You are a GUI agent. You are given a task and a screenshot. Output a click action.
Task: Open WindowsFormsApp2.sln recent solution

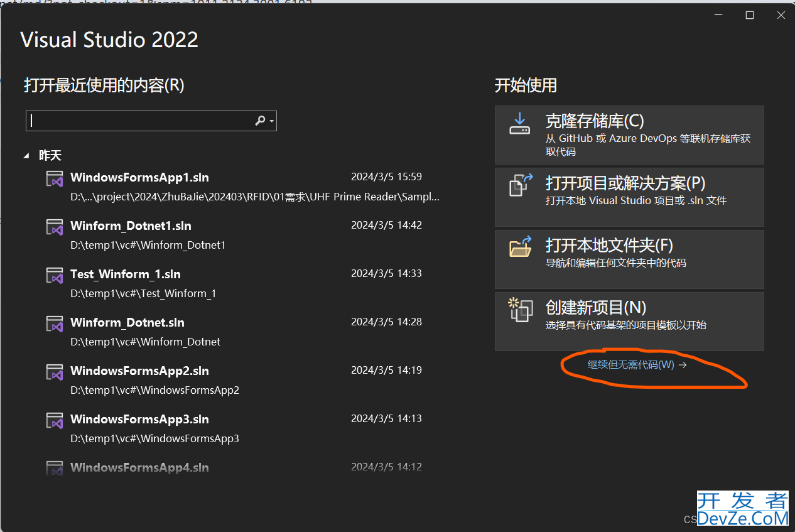point(242,380)
